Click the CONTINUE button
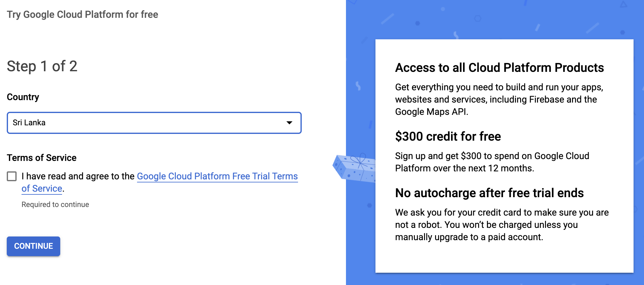 click(33, 246)
